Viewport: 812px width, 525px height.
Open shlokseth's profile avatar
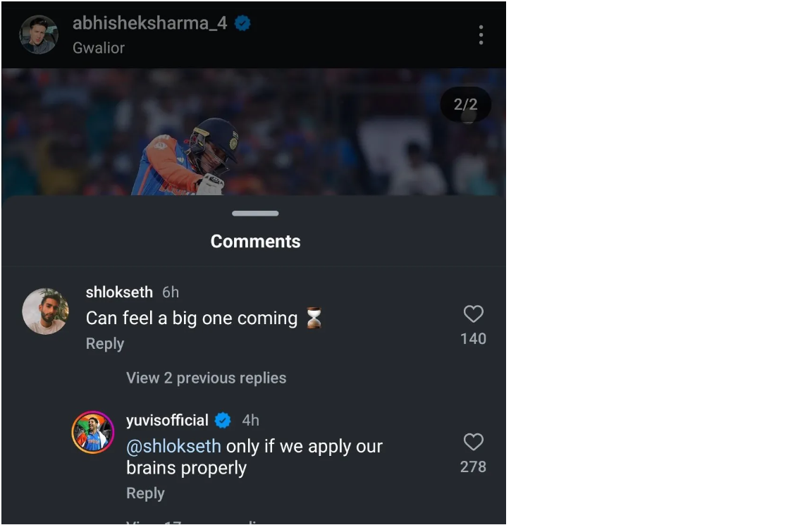45,311
